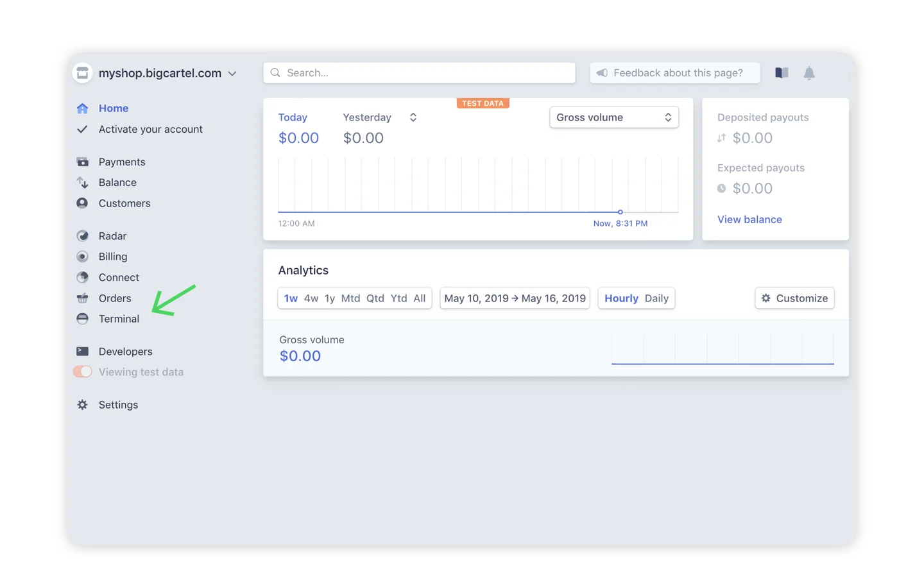The height and width of the screenshot is (585, 924).
Task: Click the Yesterday label in chart
Action: click(367, 117)
